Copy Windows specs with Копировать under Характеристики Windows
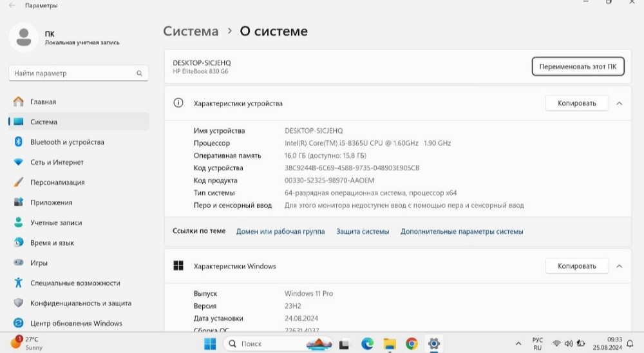Image resolution: width=644 pixels, height=353 pixels. click(x=576, y=266)
